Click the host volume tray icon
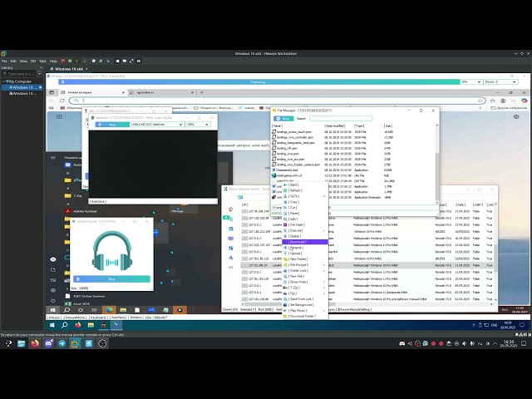 click(464, 343)
